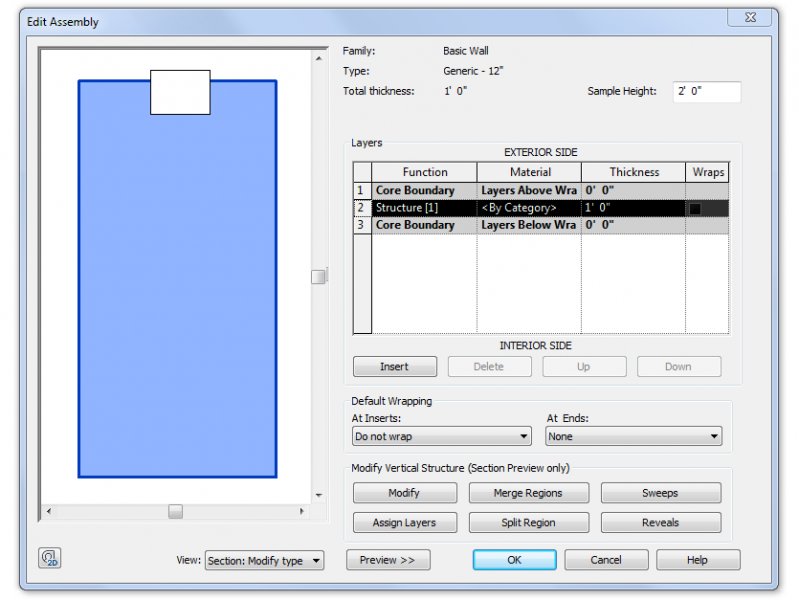The width and height of the screenshot is (799, 600).
Task: Click the row 2 number header
Action: pos(362,208)
